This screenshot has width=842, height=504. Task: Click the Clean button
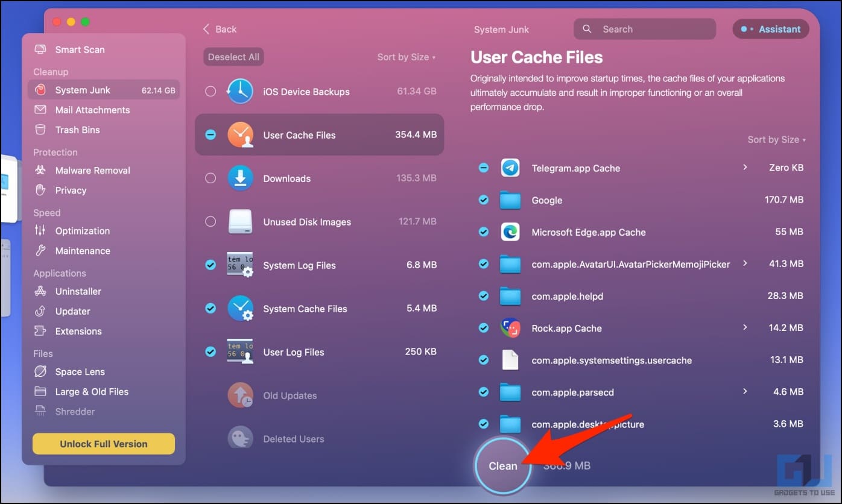(503, 465)
